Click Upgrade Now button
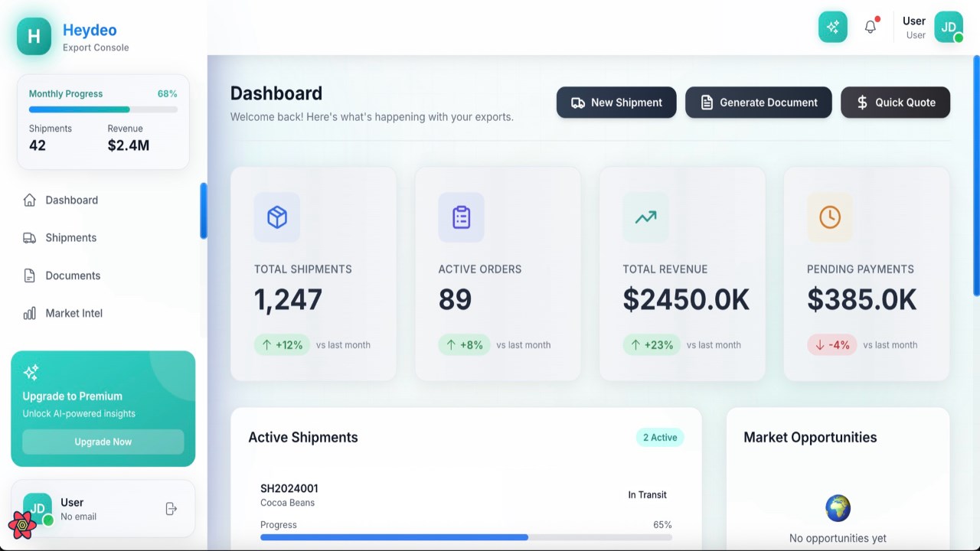980x551 pixels. tap(103, 442)
